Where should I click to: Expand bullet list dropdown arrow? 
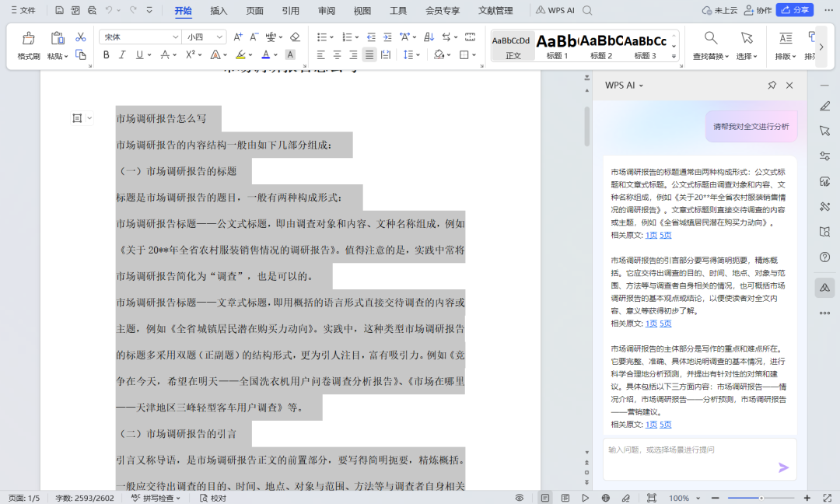point(331,37)
